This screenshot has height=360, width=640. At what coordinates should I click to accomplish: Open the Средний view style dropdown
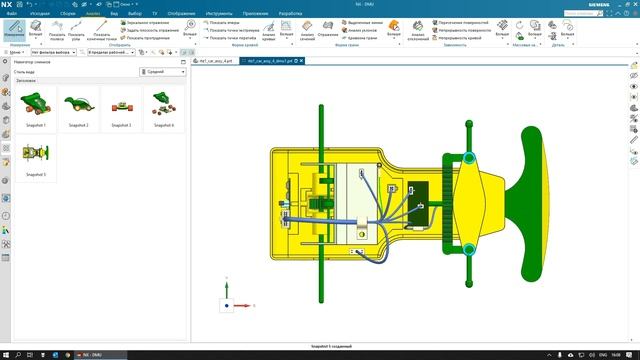[x=162, y=72]
